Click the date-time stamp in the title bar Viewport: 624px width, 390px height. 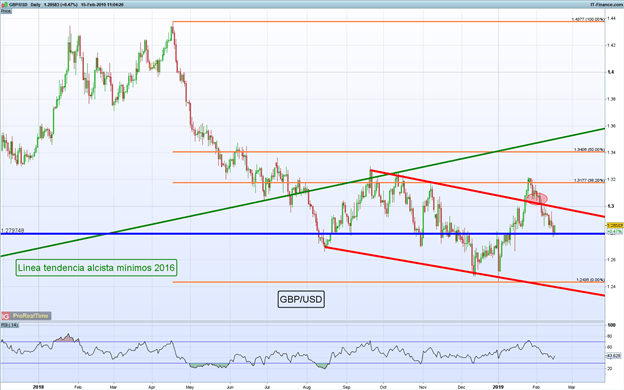point(102,5)
